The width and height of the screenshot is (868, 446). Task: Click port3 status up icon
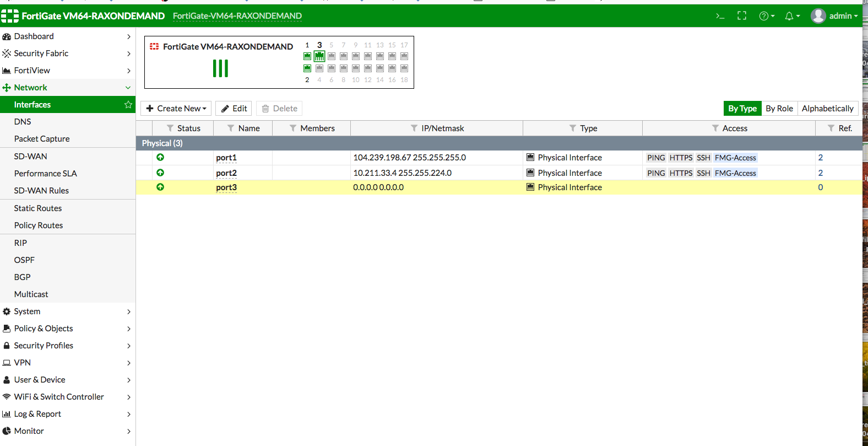click(x=160, y=187)
